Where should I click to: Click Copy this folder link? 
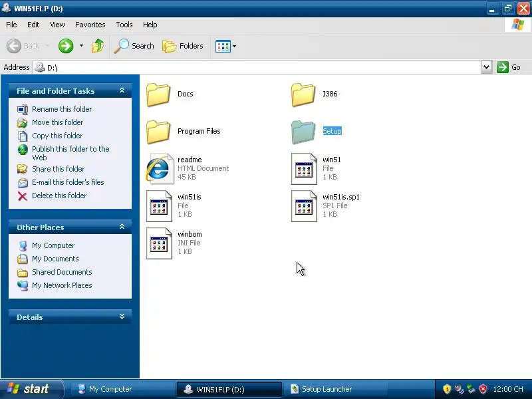pos(57,136)
